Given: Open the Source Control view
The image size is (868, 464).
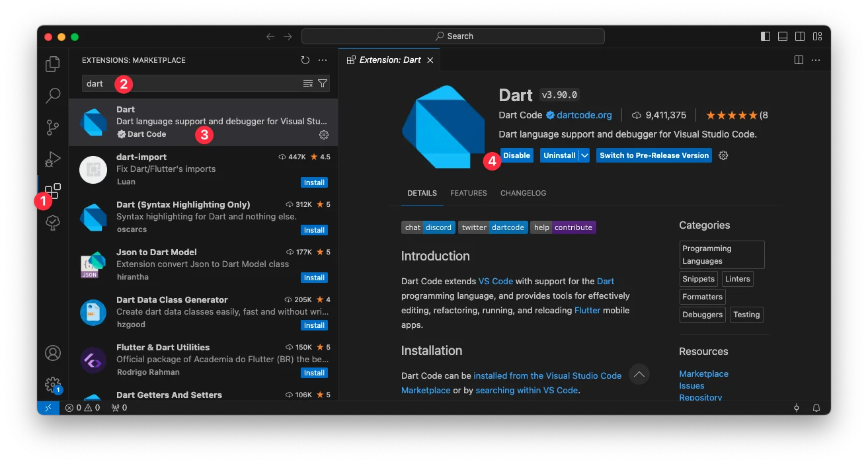Looking at the screenshot, I should click(53, 128).
